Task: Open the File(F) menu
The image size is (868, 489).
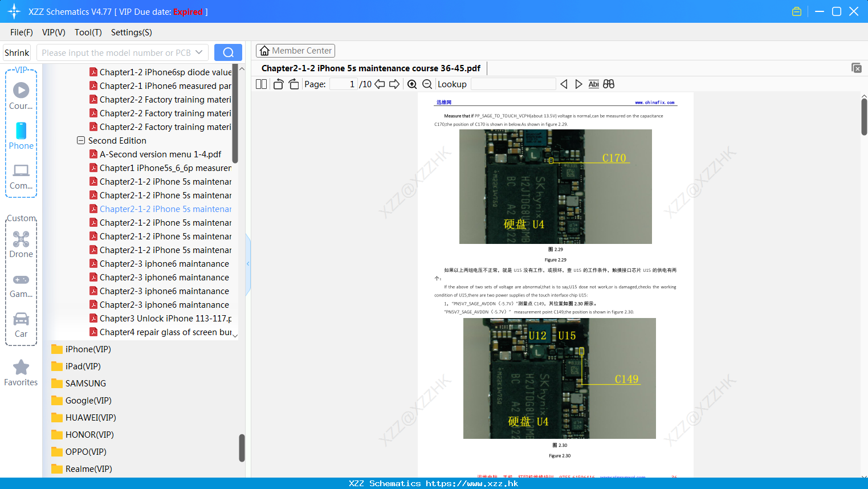Action: (x=22, y=32)
